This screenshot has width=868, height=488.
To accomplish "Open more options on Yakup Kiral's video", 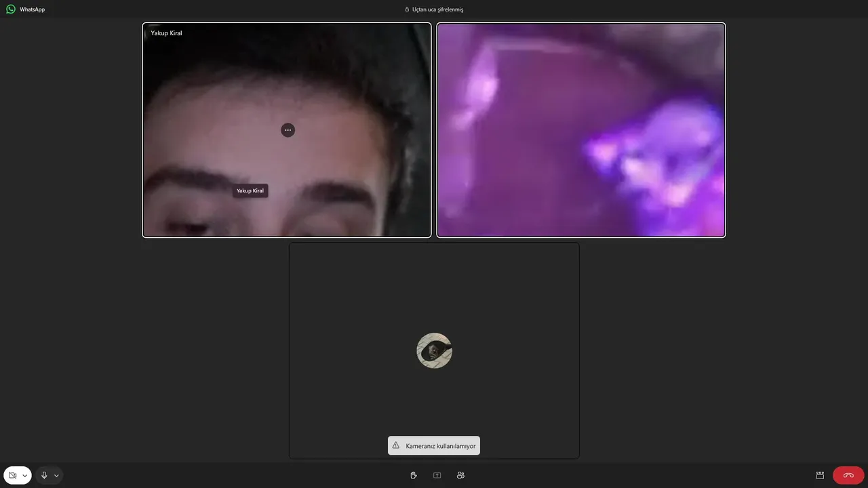I will coord(288,130).
